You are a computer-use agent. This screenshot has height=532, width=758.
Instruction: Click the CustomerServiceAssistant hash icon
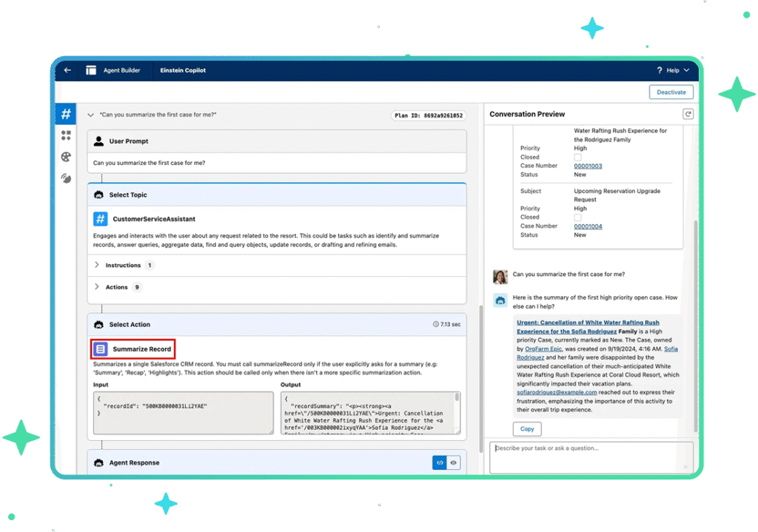(100, 219)
